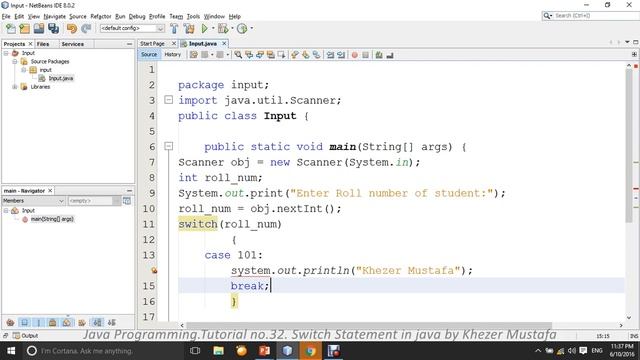Click the Windows Start button
This screenshot has width=640, height=360.
point(11,351)
